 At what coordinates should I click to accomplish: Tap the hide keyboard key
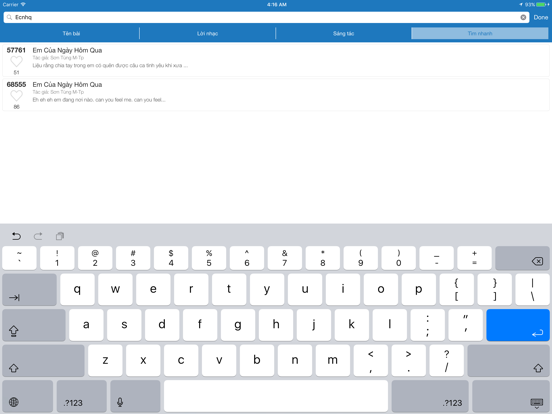click(x=511, y=396)
